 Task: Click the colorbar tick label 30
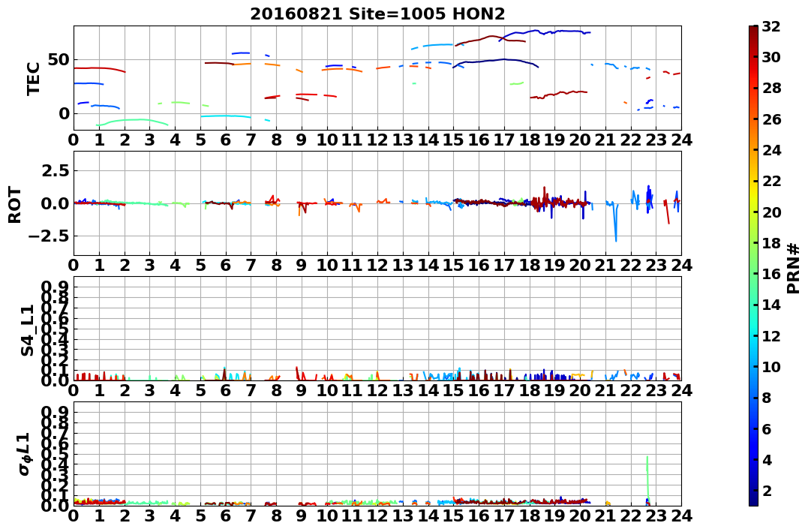771,57
